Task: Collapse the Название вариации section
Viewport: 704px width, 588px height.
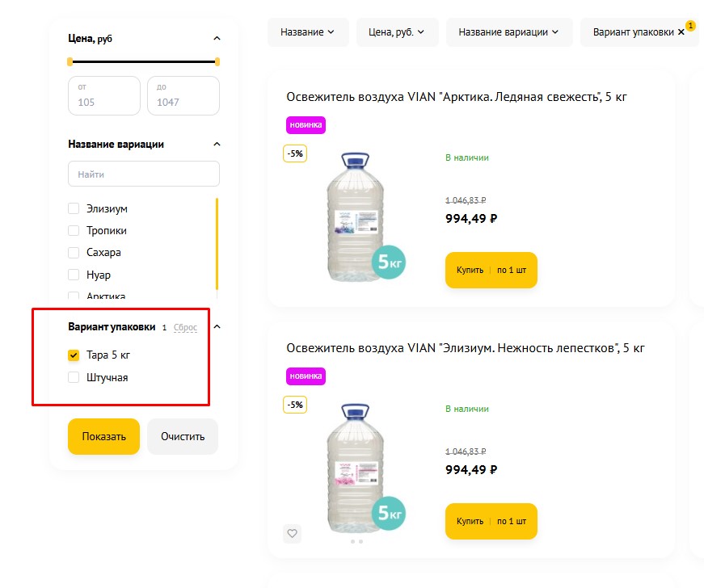Action: [216, 145]
